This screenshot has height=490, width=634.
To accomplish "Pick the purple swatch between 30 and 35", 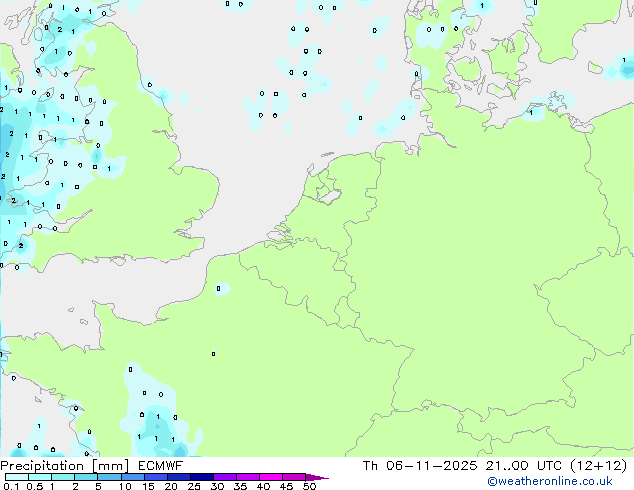I will point(225,477).
